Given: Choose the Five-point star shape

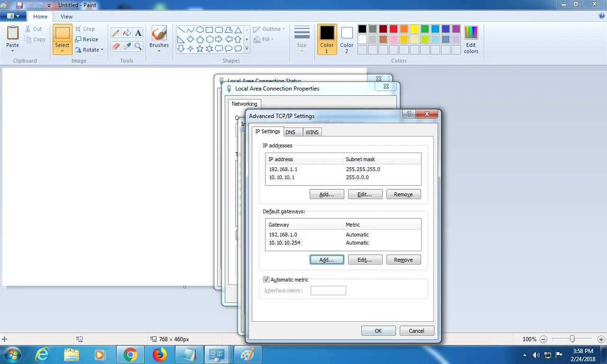Looking at the screenshot, I should [200, 48].
